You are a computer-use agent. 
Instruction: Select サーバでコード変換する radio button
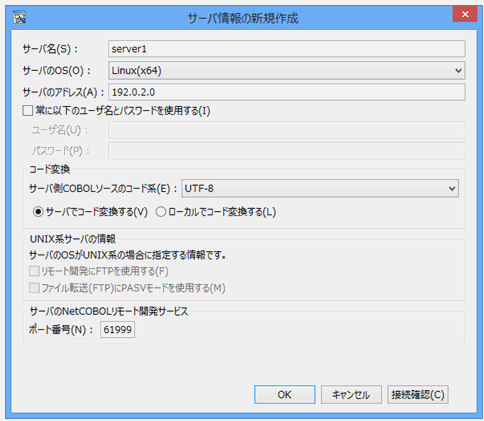[x=38, y=212]
